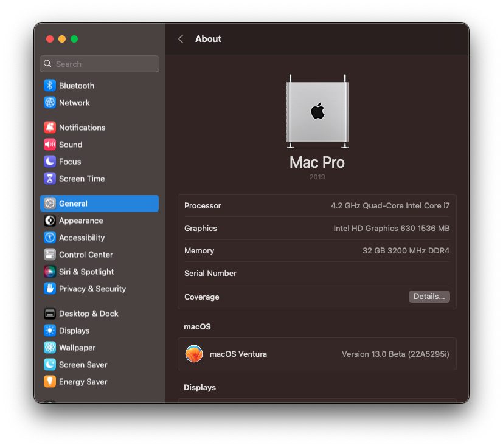Click the Screen Time hourglass icon
The height and width of the screenshot is (448, 503).
[x=50, y=179]
